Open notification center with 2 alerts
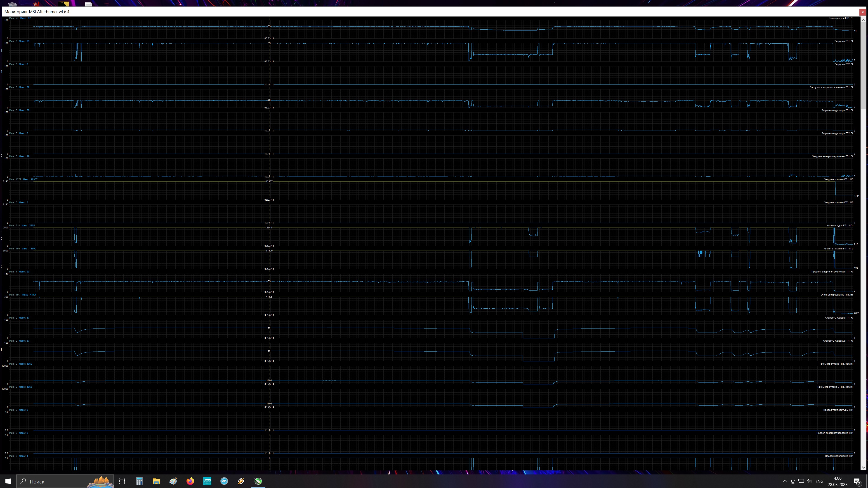 tap(857, 481)
